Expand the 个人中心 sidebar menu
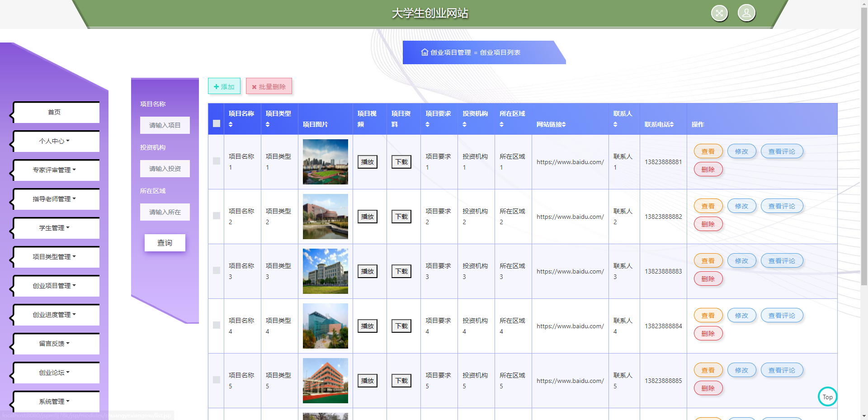This screenshot has width=868, height=420. (55, 141)
